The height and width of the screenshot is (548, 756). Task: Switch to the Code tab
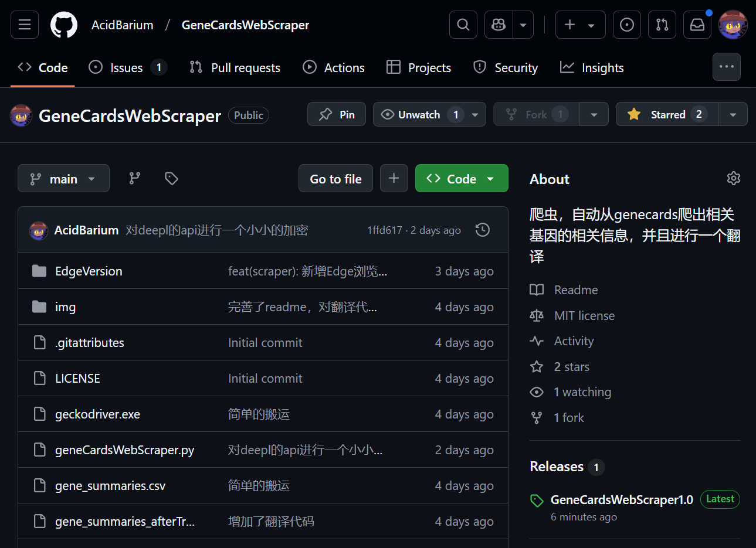coord(43,68)
